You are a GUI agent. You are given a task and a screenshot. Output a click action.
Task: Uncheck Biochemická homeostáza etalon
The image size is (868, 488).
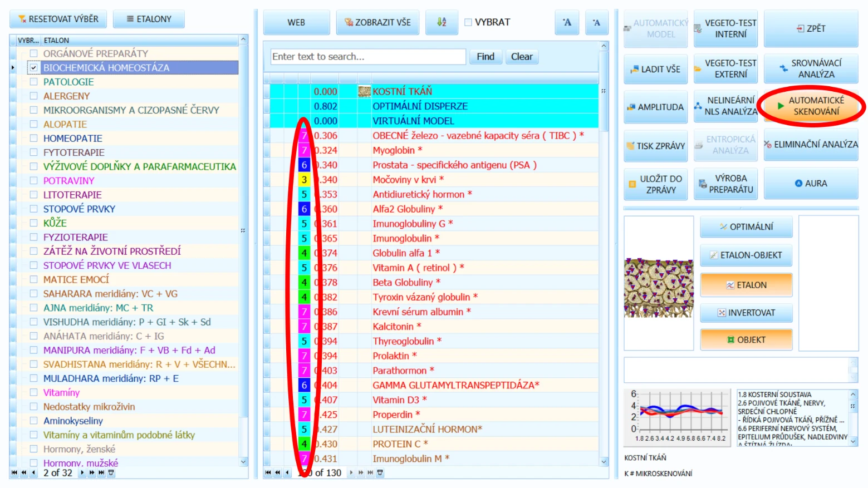33,67
